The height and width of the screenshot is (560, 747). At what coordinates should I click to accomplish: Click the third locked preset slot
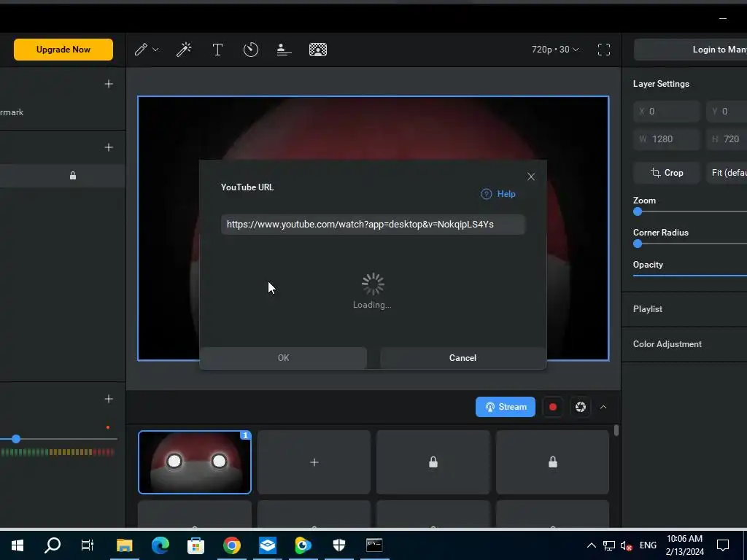(433, 462)
